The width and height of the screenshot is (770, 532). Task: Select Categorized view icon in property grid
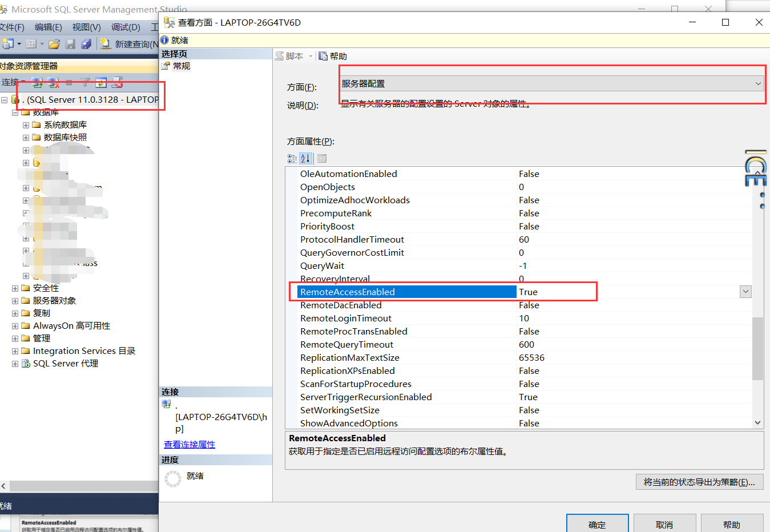point(292,159)
